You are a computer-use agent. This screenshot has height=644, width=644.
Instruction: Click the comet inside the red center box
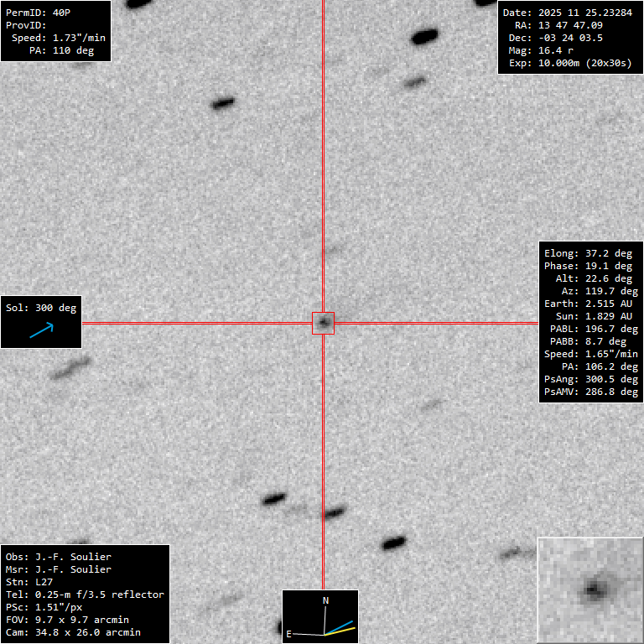coord(323,322)
